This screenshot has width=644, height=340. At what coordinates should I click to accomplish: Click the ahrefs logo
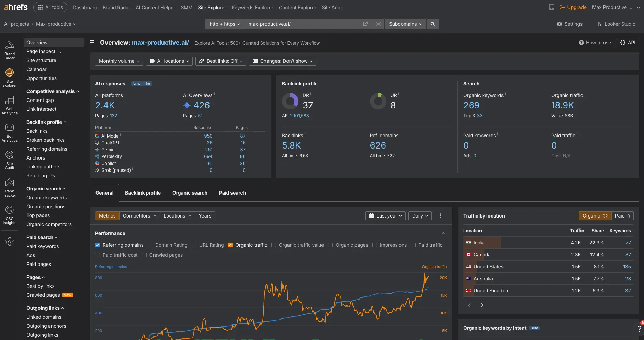pyautogui.click(x=16, y=7)
